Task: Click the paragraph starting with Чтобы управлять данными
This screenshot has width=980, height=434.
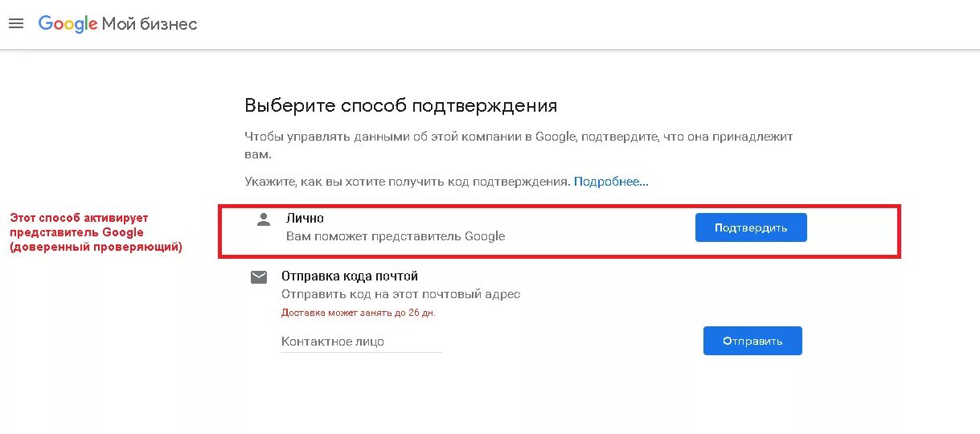Action: click(519, 145)
